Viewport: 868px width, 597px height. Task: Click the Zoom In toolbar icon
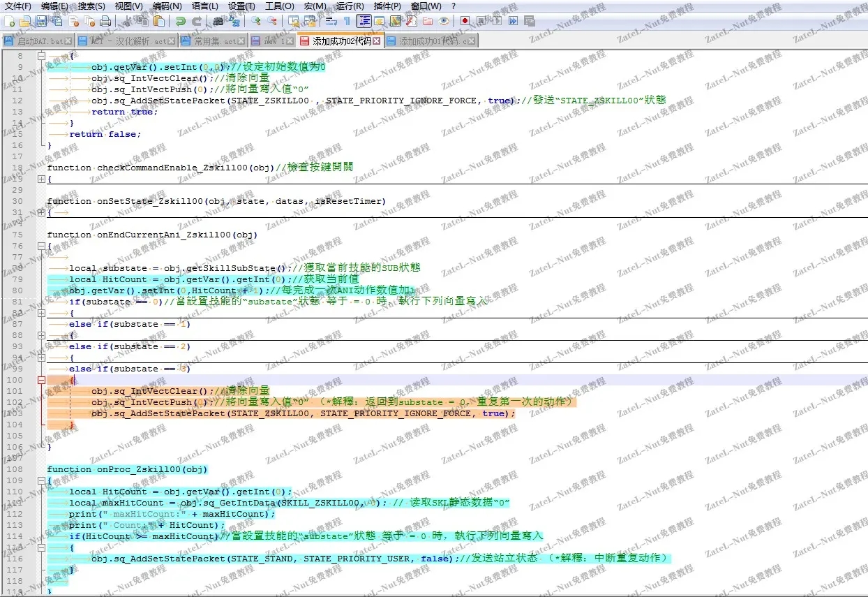coord(256,21)
